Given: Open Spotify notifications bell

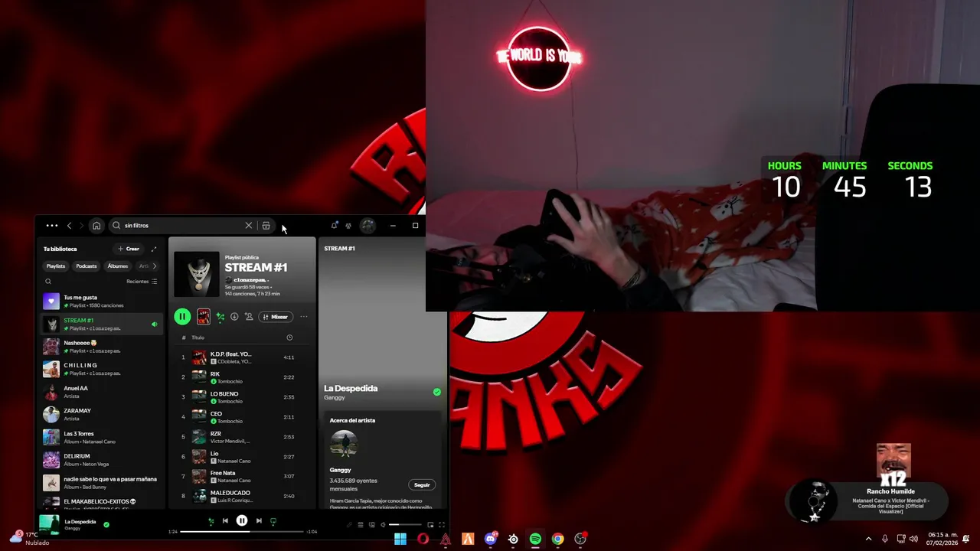Looking at the screenshot, I should tap(334, 226).
